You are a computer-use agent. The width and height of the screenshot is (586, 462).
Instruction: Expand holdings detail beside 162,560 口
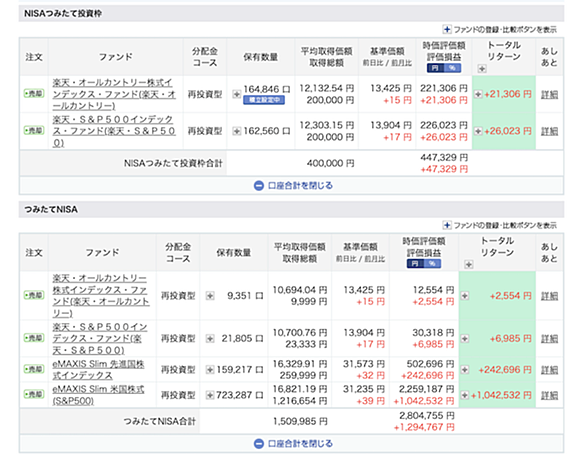tap(236, 131)
